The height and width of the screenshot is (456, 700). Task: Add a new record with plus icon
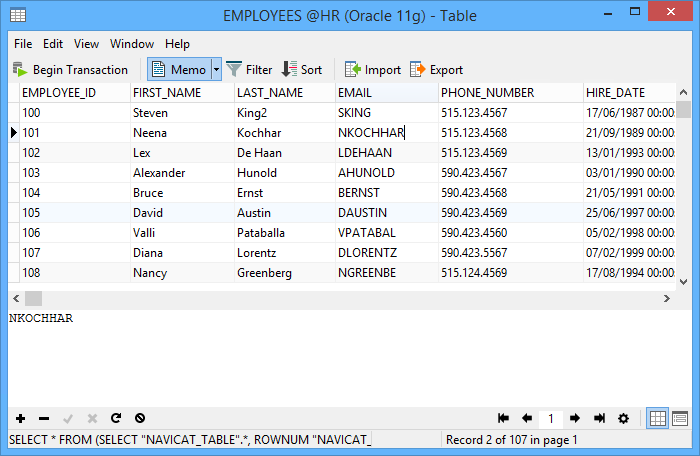click(x=20, y=418)
